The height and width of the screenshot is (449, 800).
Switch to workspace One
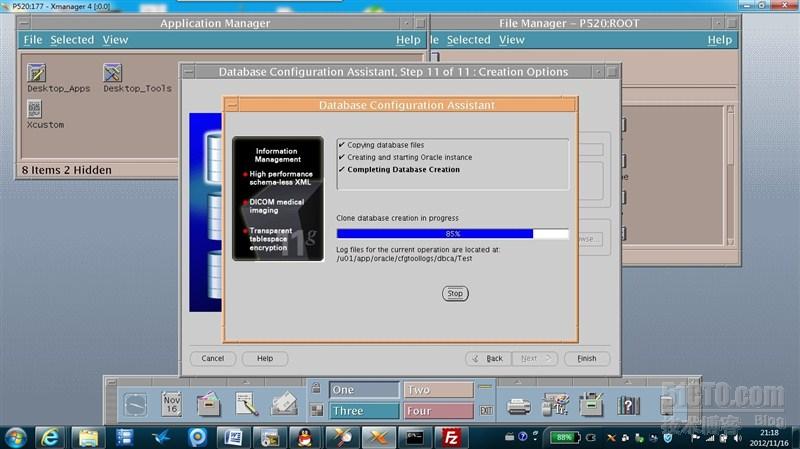[364, 390]
